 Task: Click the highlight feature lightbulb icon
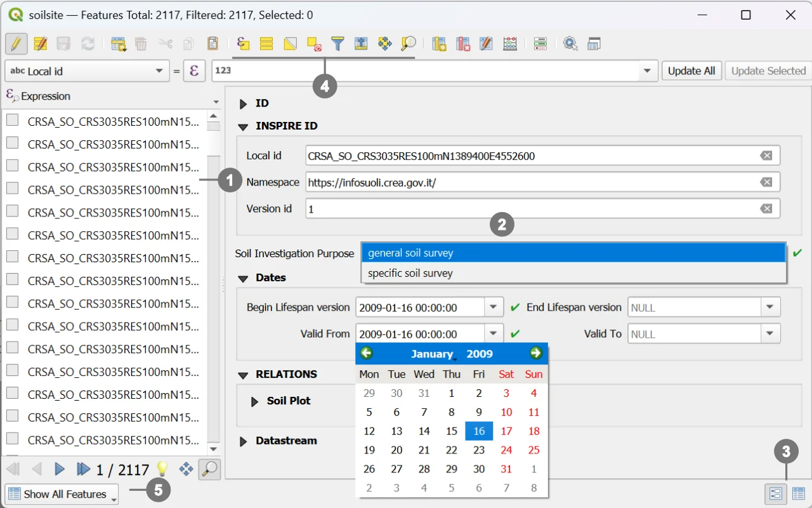tap(162, 469)
